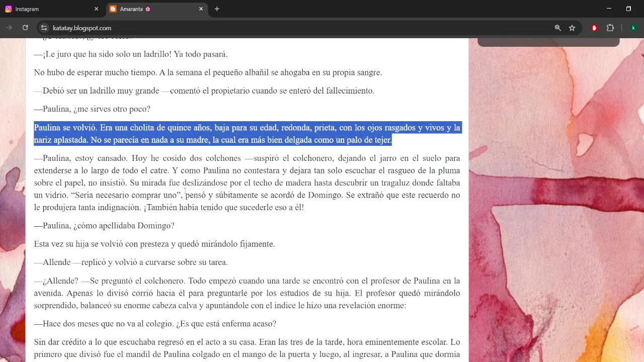
Task: Close the Instagram tab
Action: click(x=96, y=9)
